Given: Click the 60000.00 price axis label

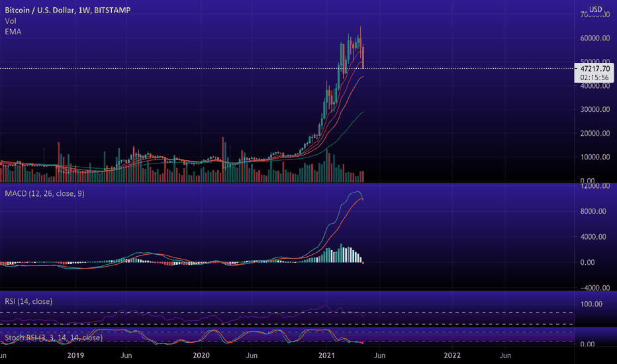Looking at the screenshot, I should point(595,38).
